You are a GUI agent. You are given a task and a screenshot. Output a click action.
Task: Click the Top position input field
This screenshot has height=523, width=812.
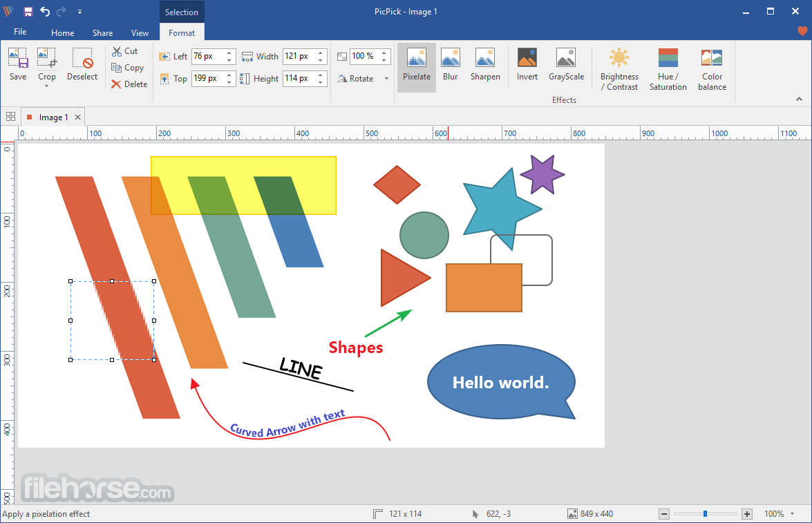coord(208,78)
